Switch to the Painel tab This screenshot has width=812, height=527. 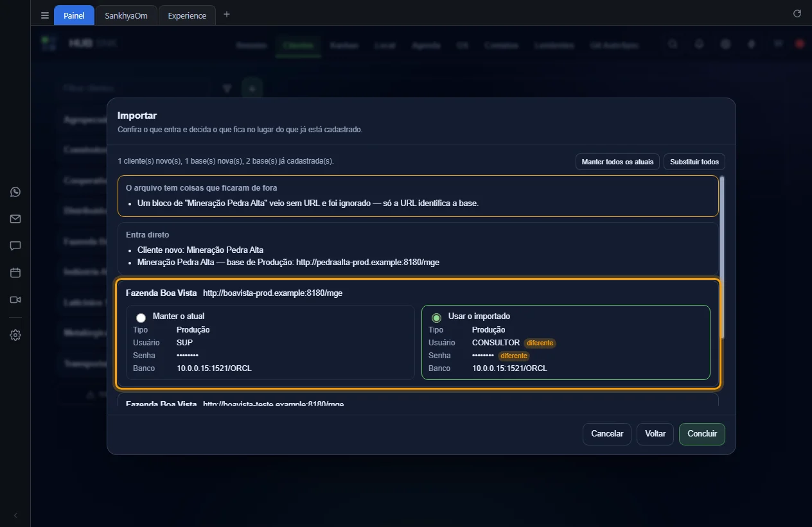pyautogui.click(x=74, y=15)
